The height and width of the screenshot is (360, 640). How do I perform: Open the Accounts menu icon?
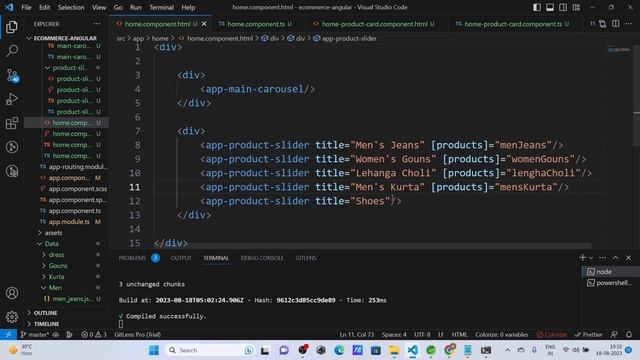[x=12, y=293]
